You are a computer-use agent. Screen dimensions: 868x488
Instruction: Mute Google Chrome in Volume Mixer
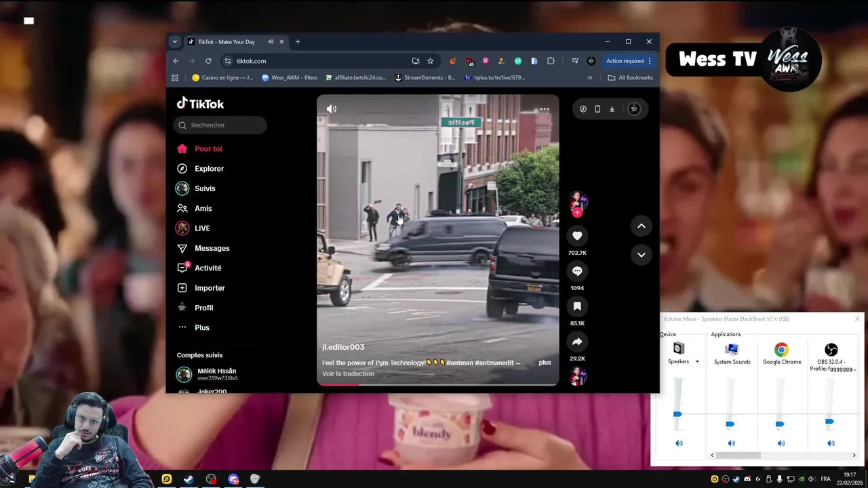point(781,443)
